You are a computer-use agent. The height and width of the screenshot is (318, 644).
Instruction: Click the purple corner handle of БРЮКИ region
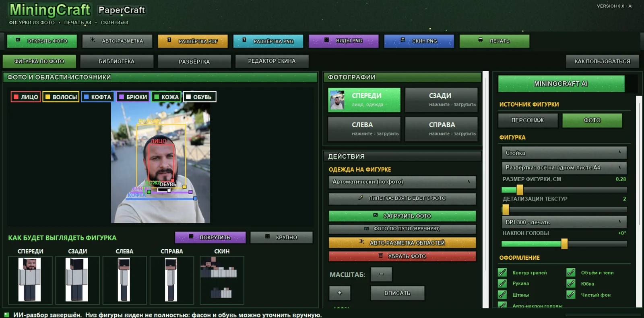(190, 192)
